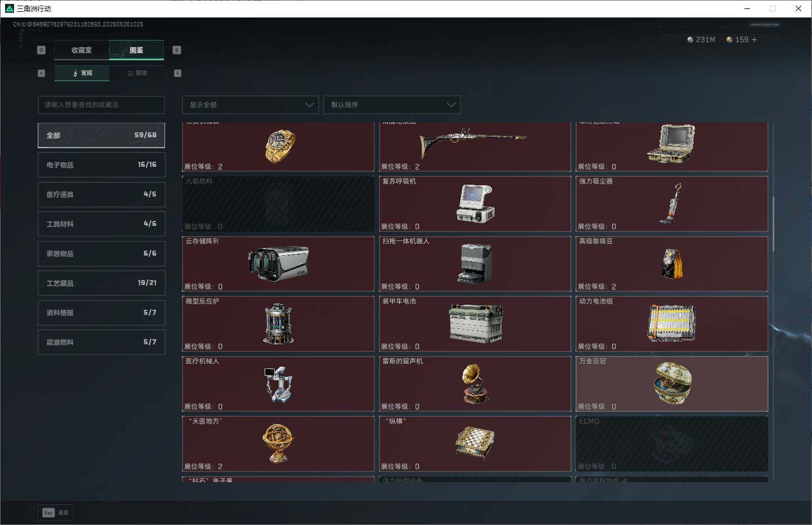Select the antique flintlock rifle item
Viewport: 812px width, 525px height.
(x=475, y=146)
